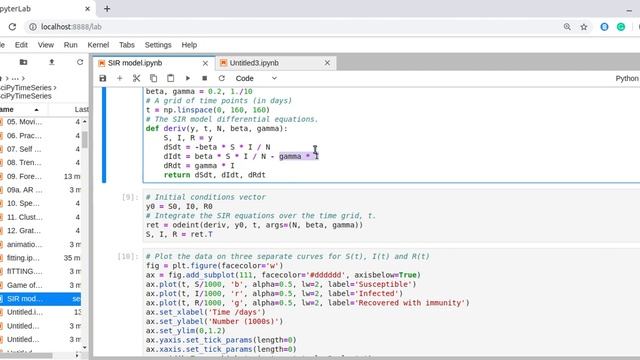Click the file list vertical scrollbar
Screen dimensions: 640x360
pos(85,140)
